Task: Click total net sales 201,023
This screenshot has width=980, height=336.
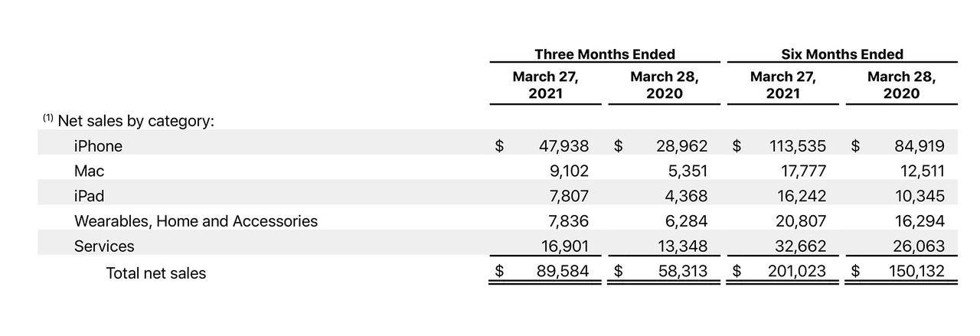Action: (797, 271)
